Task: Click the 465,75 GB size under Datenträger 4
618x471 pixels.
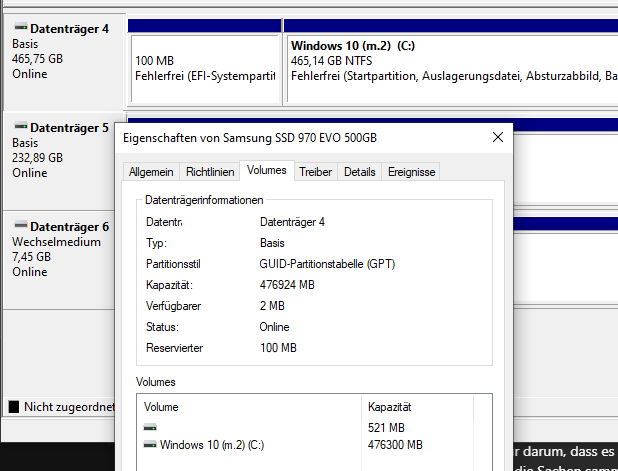Action: (x=37, y=59)
